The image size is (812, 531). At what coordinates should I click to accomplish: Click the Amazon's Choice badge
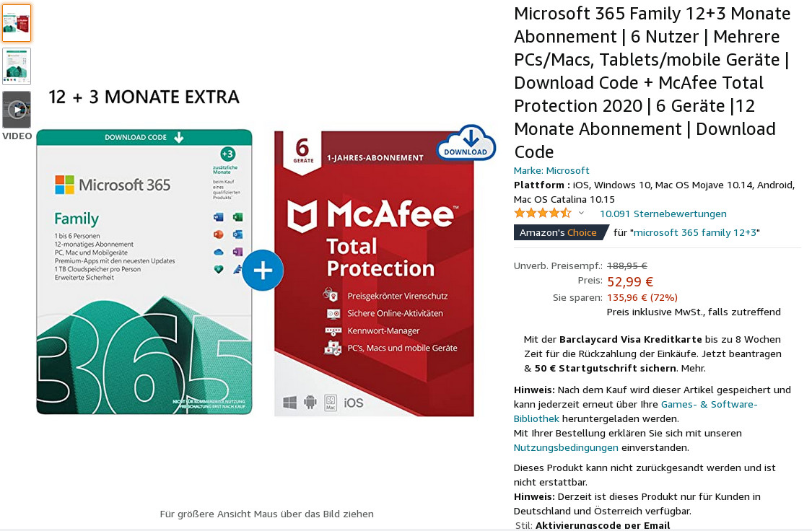coord(559,232)
